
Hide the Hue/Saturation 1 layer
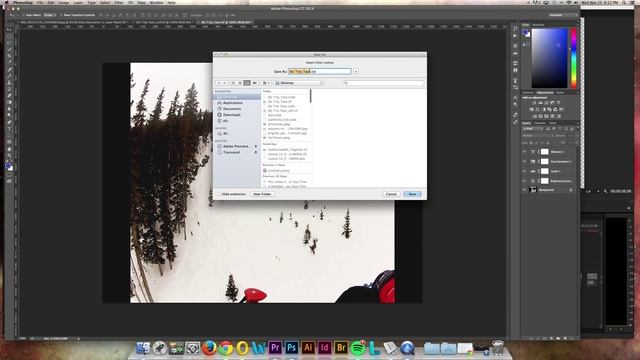click(x=524, y=162)
